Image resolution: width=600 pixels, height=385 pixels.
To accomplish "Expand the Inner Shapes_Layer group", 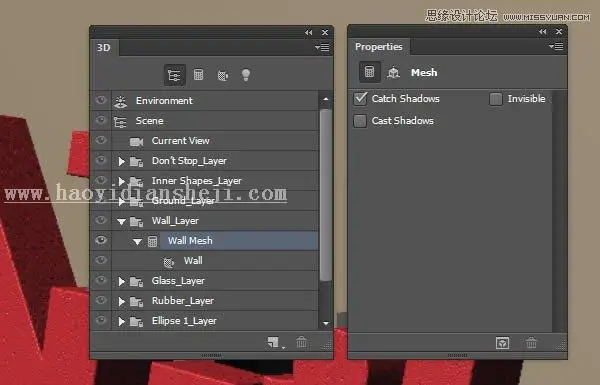I will (121, 181).
